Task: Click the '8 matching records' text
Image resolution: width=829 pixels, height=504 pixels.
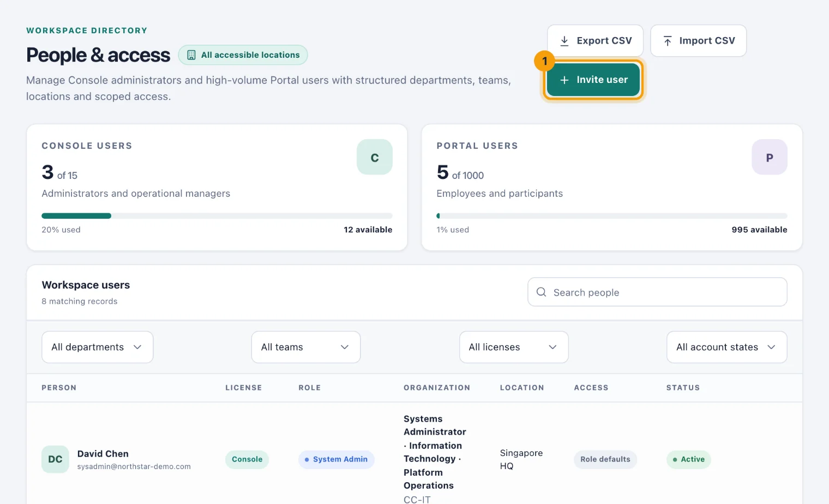Action: point(80,301)
